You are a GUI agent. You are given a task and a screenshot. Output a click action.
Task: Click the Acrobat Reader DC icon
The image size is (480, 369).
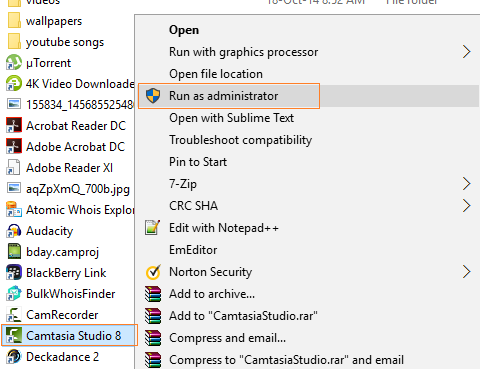click(x=14, y=125)
